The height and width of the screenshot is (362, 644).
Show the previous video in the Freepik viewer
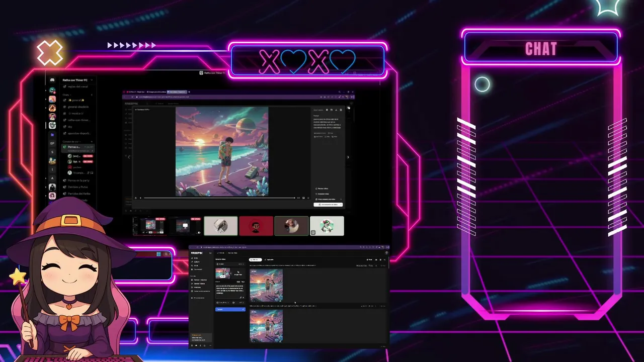pos(129,157)
